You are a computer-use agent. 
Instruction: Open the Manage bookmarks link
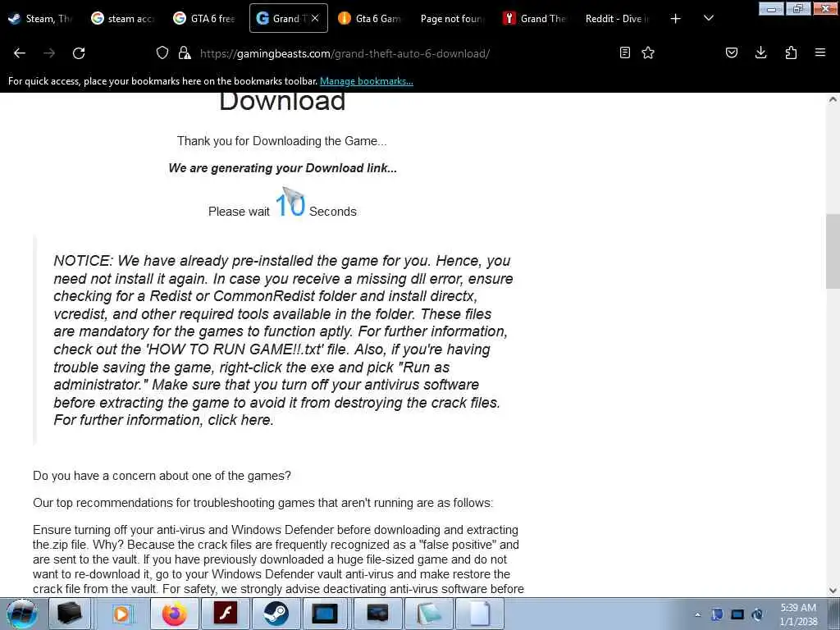tap(367, 81)
